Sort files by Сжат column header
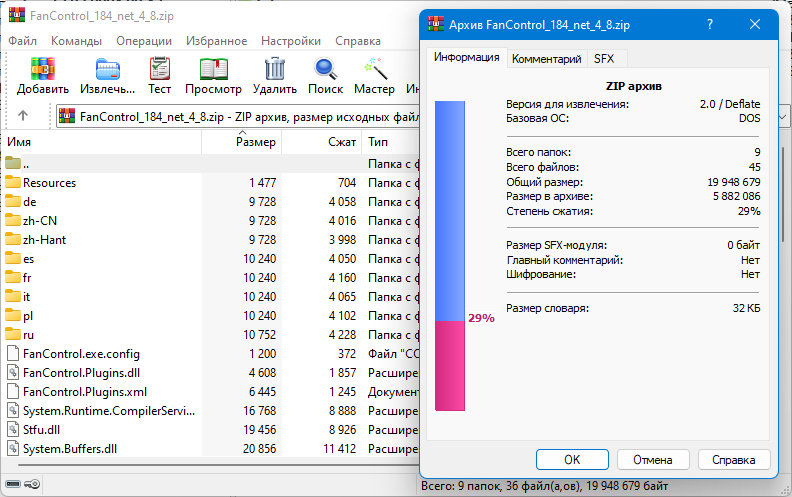The image size is (792, 497). click(322, 142)
